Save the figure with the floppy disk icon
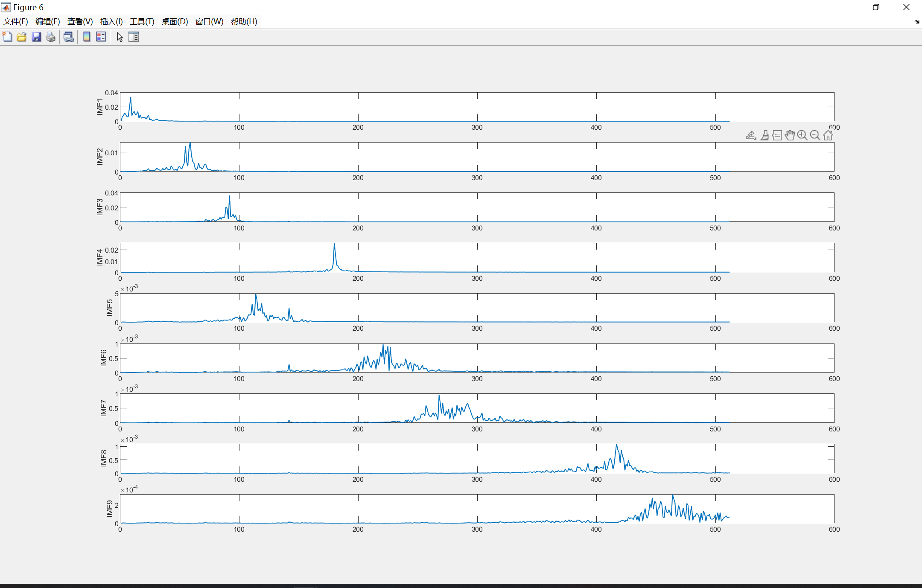922x588 pixels. (36, 37)
